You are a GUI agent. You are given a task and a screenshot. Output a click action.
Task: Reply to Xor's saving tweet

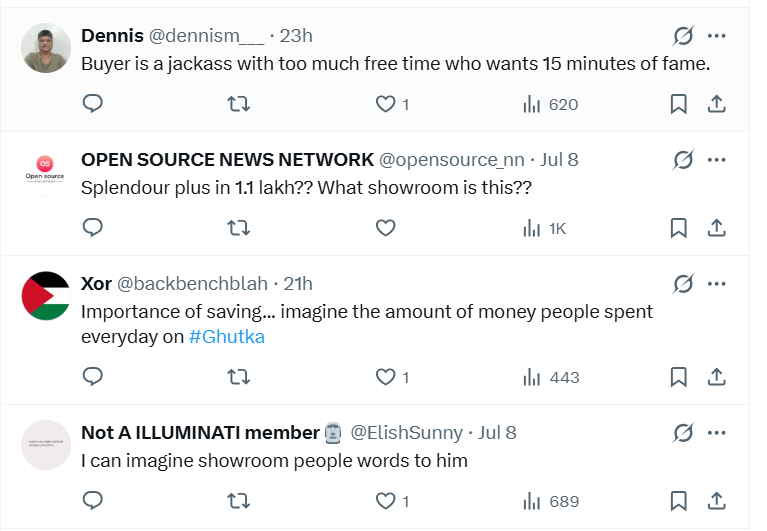[92, 376]
